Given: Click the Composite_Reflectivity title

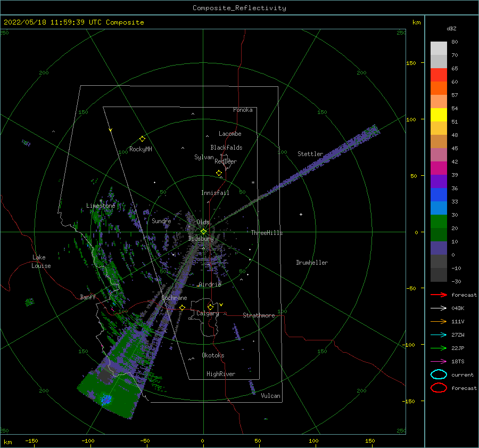Looking at the screenshot, I should pyautogui.click(x=240, y=8).
